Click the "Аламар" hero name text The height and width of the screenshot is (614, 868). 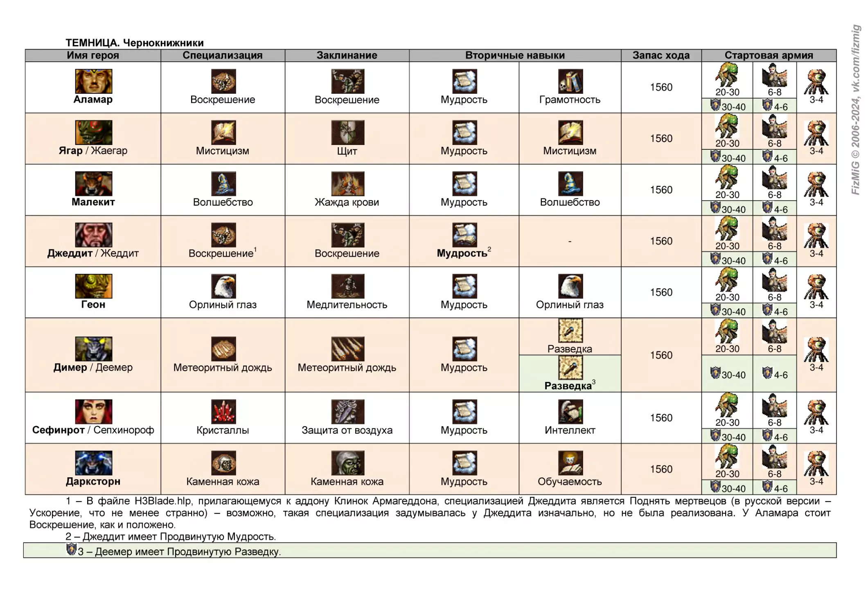coord(93,99)
